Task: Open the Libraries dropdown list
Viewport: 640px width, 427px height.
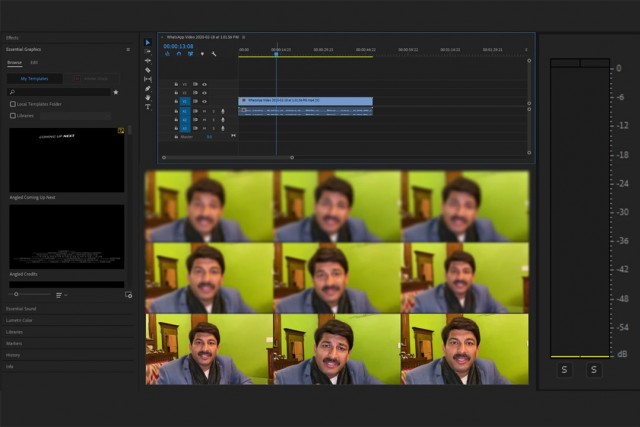Action: (75, 116)
